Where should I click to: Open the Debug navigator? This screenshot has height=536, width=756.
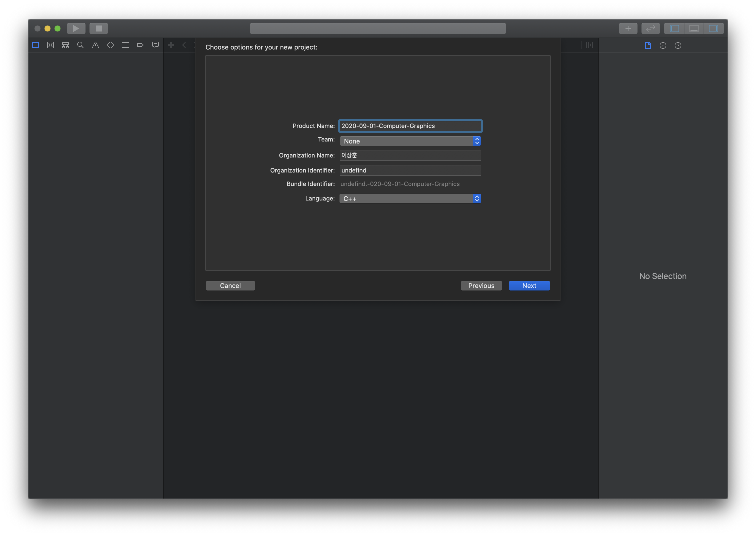coord(125,45)
